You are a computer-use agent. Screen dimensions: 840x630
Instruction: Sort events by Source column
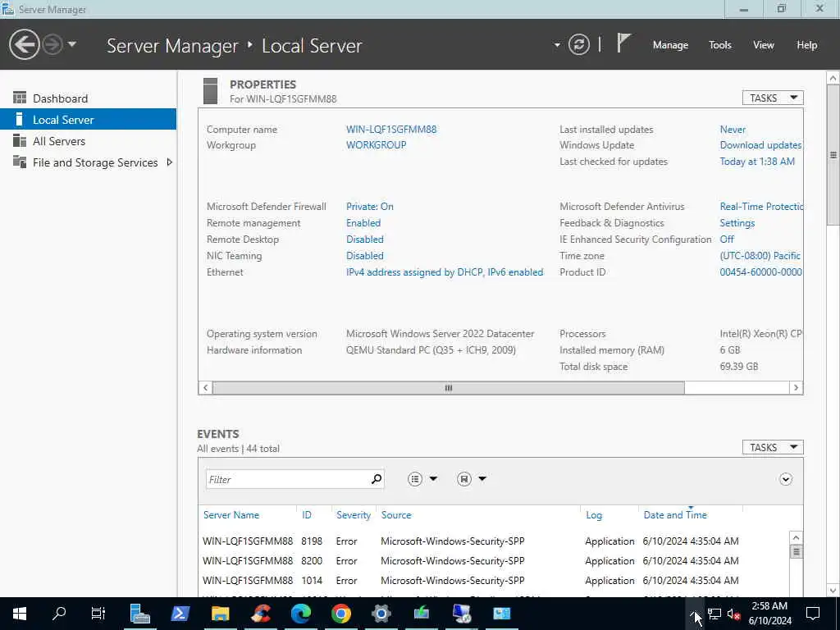tap(396, 515)
